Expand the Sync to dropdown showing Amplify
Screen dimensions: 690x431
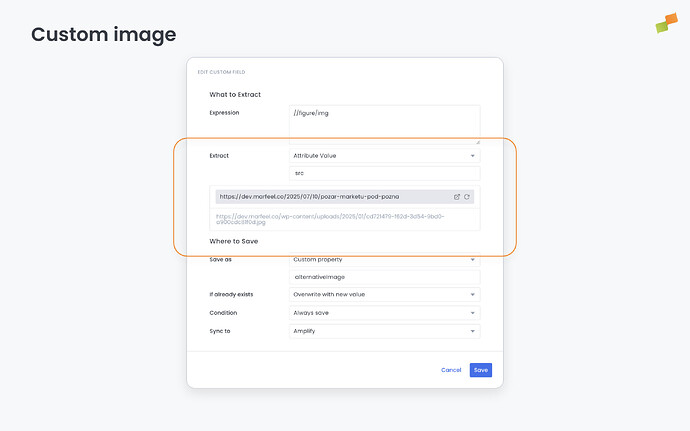384,331
